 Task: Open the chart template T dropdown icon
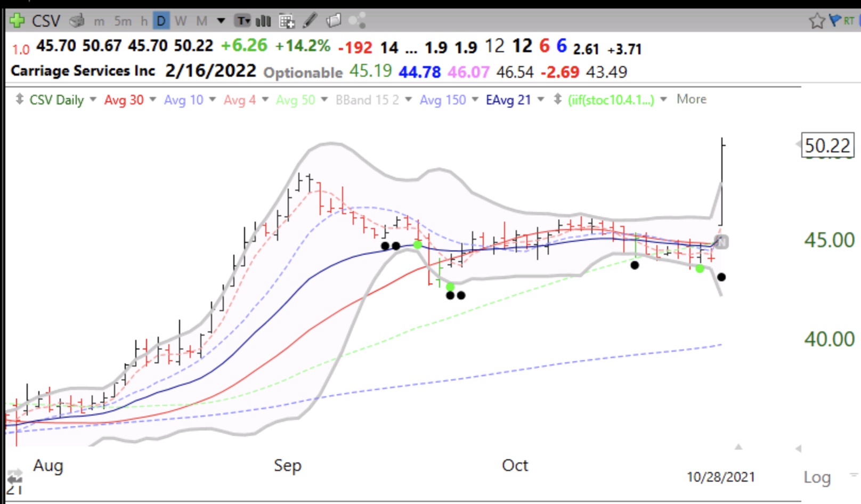[243, 21]
